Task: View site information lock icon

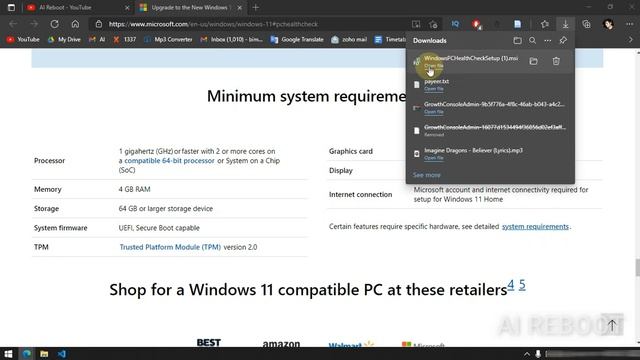Action: tap(99, 24)
